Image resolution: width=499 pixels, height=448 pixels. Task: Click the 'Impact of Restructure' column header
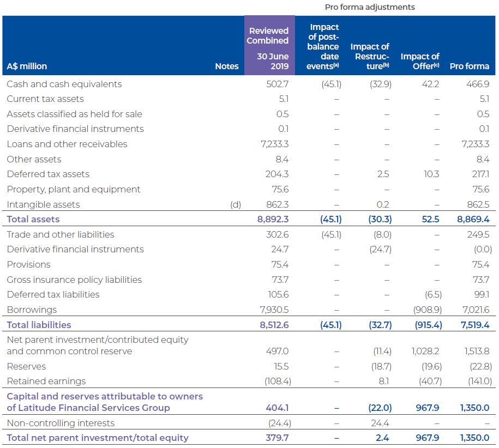coord(370,56)
